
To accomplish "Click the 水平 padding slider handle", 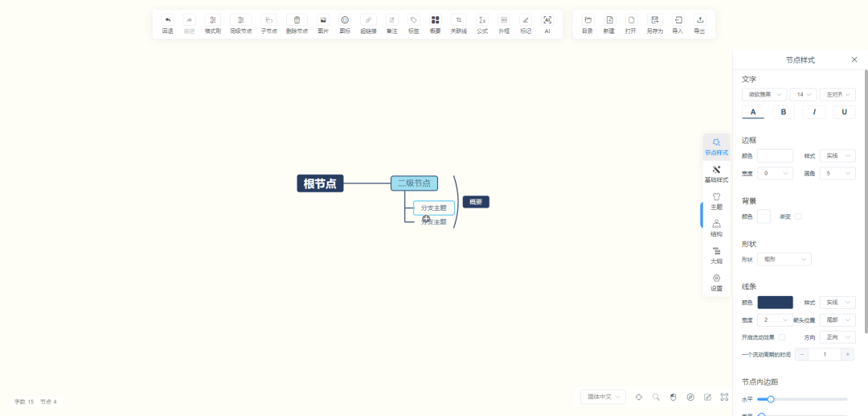I will (770, 399).
